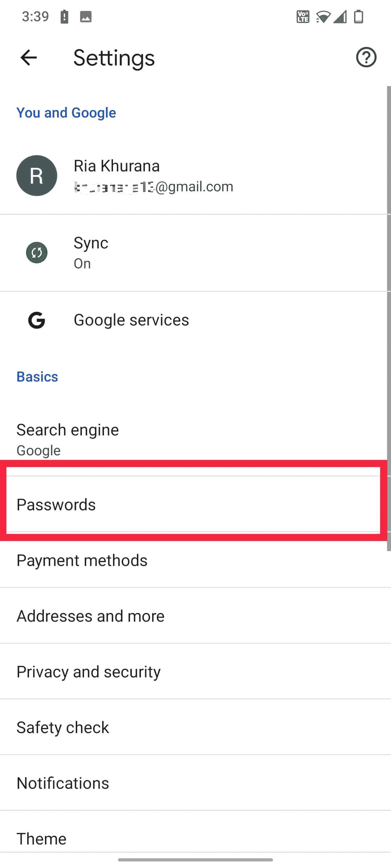
Task: Tap the image notification icon
Action: [85, 17]
